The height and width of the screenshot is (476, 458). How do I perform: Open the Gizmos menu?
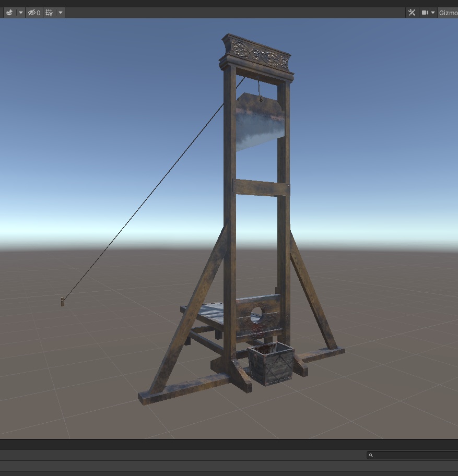point(448,12)
